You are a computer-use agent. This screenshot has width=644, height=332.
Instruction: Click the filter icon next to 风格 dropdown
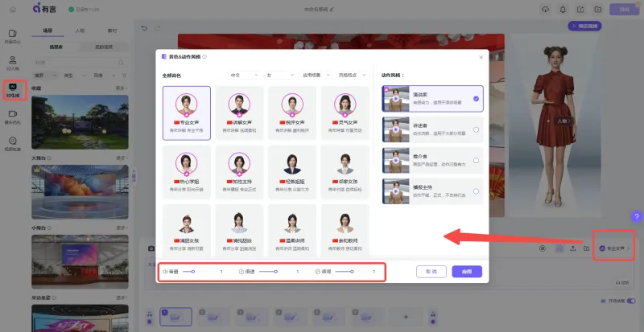[125, 76]
